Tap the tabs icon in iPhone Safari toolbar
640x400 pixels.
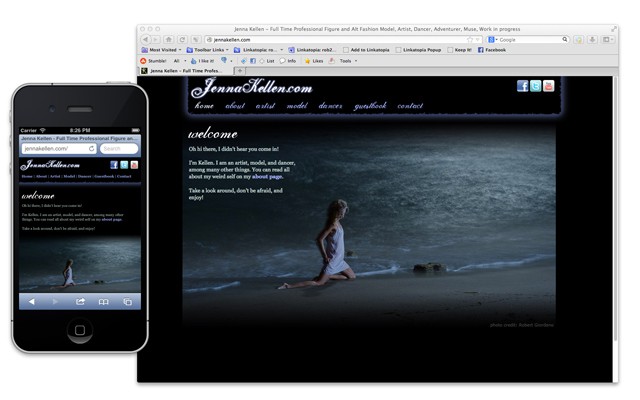pos(128,301)
